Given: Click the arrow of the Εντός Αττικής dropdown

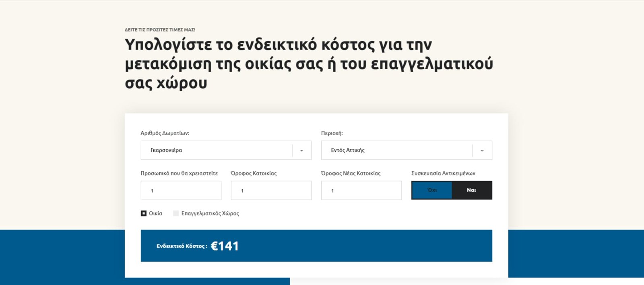Looking at the screenshot, I should (482, 151).
